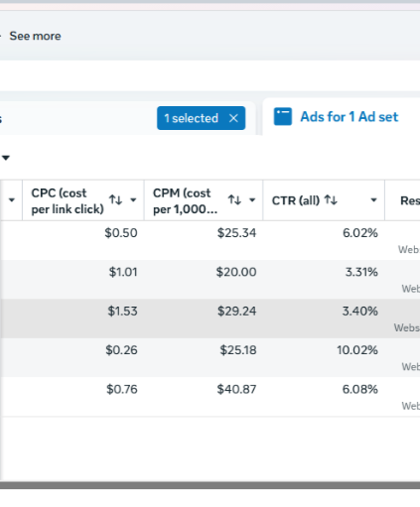Open CTR (all) column options dropdown
420x507 pixels.
pyautogui.click(x=373, y=199)
